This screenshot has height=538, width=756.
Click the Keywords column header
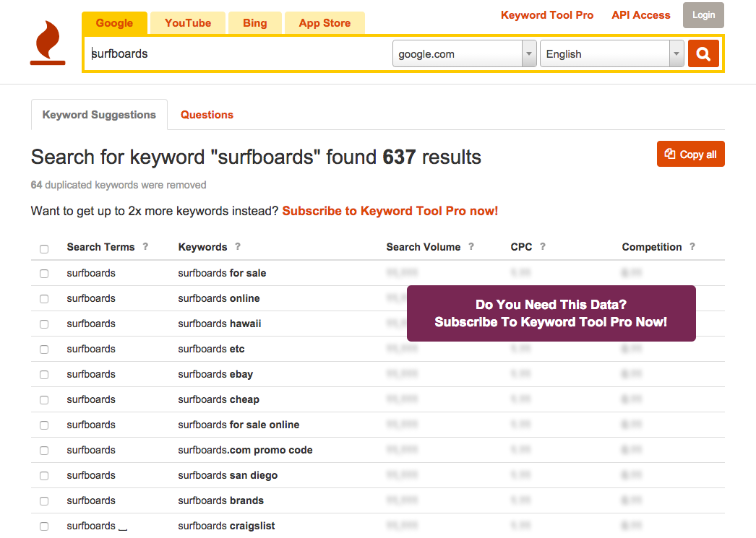tap(202, 247)
